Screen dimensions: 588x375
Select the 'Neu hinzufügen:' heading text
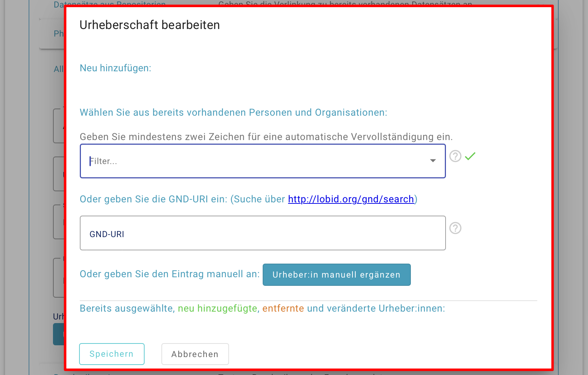[x=116, y=68]
